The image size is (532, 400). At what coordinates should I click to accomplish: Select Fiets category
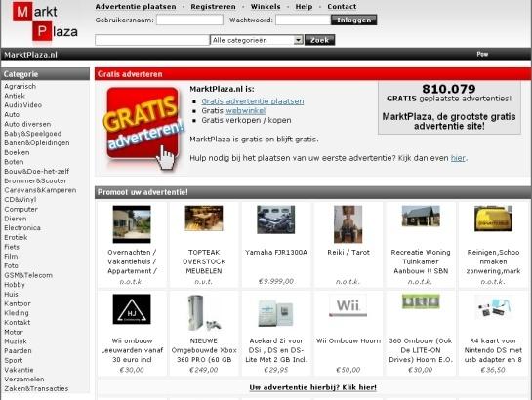[x=12, y=247]
